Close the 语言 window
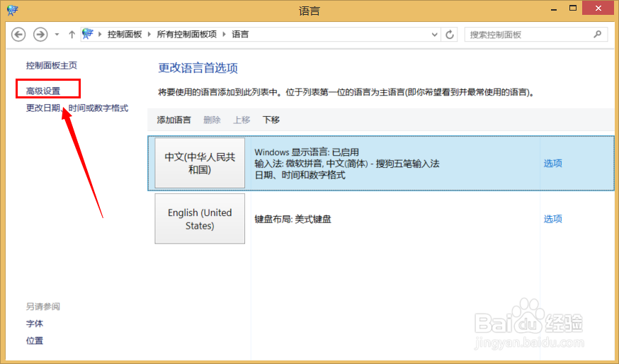 pyautogui.click(x=598, y=8)
